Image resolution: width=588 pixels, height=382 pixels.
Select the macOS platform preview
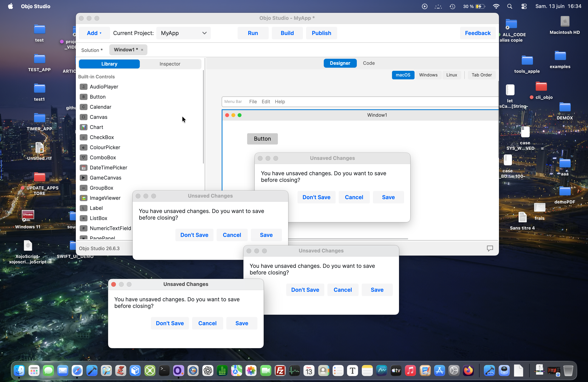pos(403,75)
